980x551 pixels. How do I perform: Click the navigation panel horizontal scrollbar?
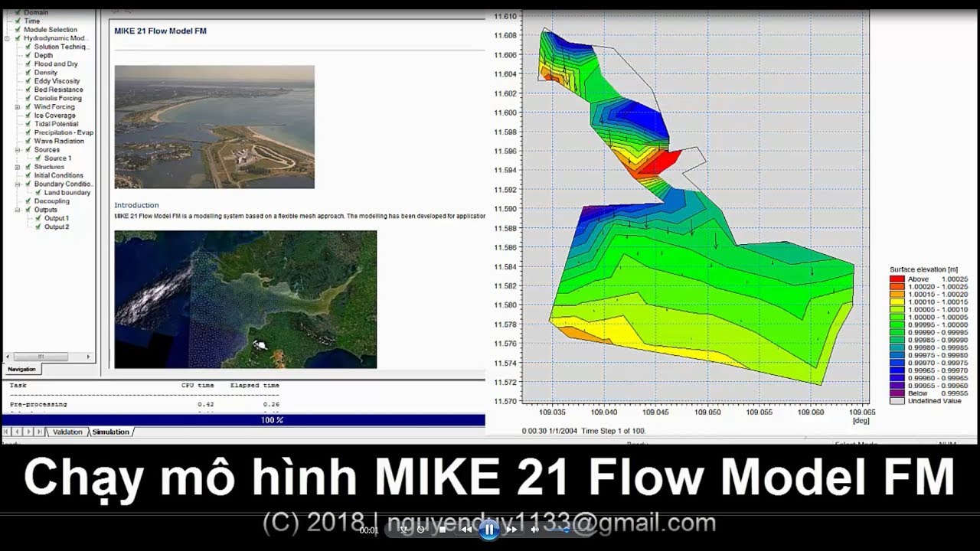[x=48, y=357]
